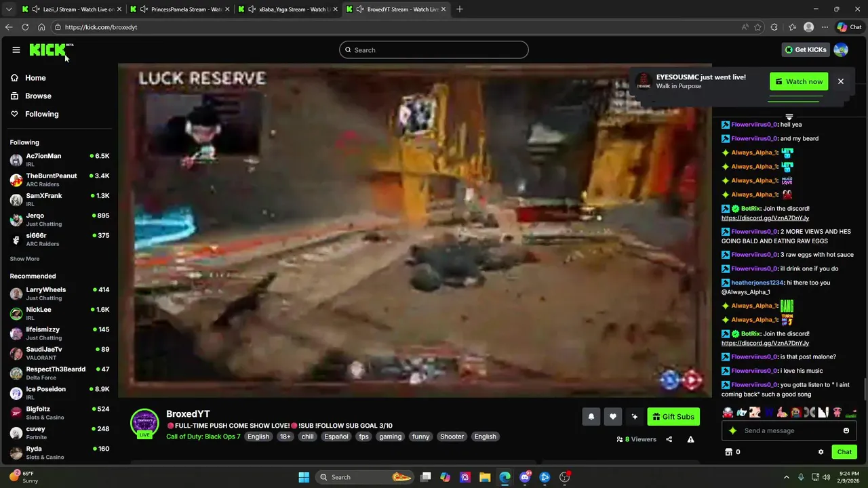This screenshot has width=868, height=488.
Task: Open the emoji picker in message box
Action: (846, 430)
